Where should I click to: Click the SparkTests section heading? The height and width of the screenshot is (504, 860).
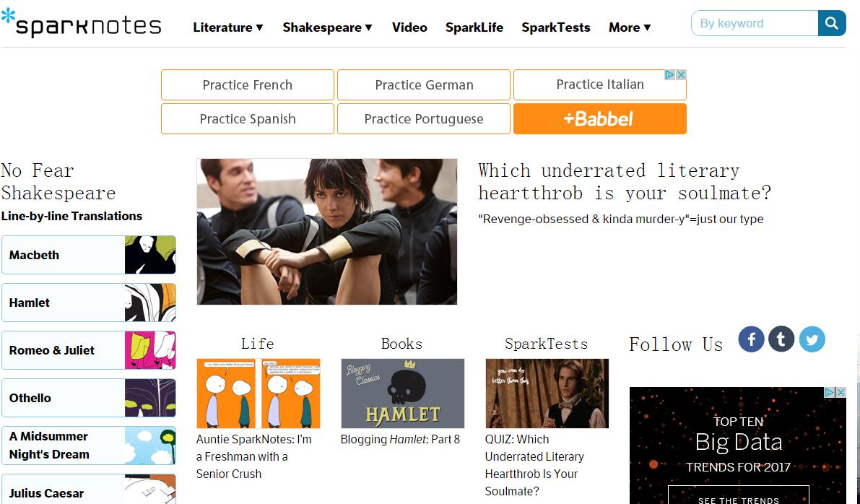pos(547,344)
